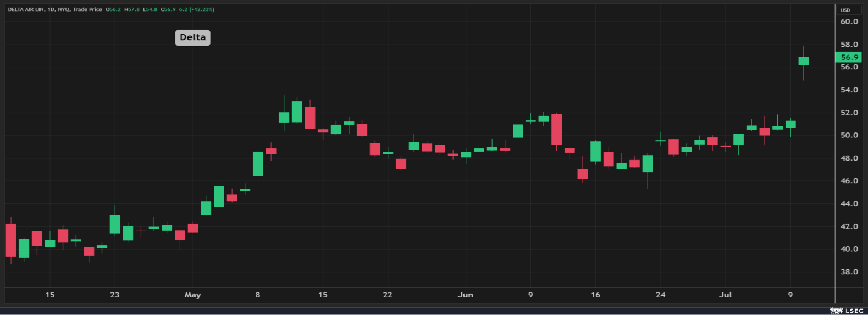Click the May label on the time axis
Image resolution: width=868 pixels, height=315 pixels.
192,295
